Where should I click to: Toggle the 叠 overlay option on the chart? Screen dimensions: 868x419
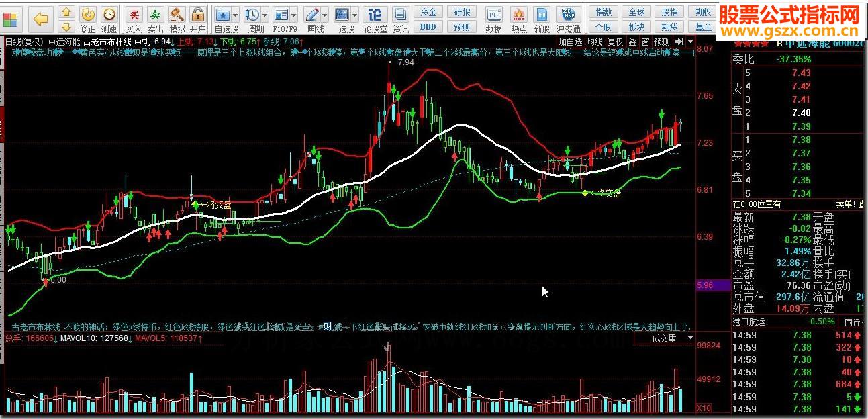click(632, 42)
